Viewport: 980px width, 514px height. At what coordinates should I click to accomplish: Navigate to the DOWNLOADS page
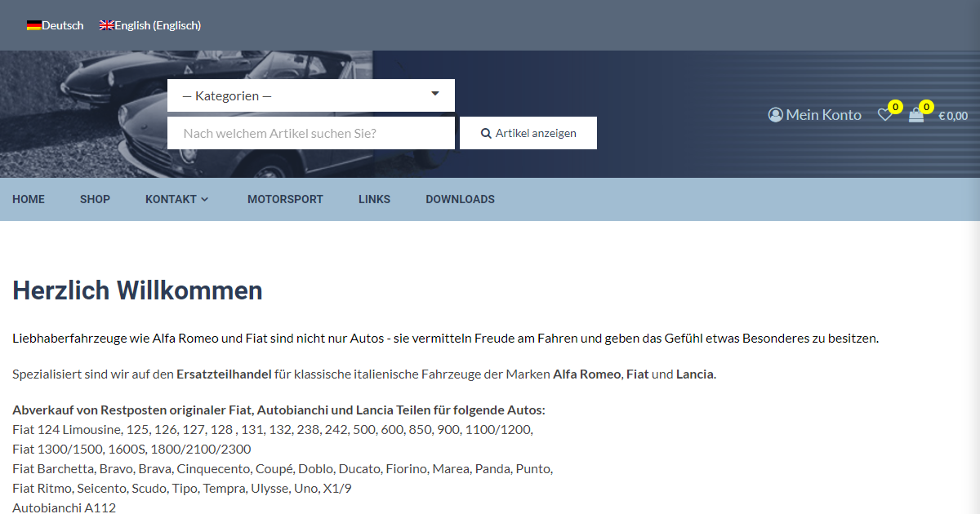pyautogui.click(x=460, y=199)
